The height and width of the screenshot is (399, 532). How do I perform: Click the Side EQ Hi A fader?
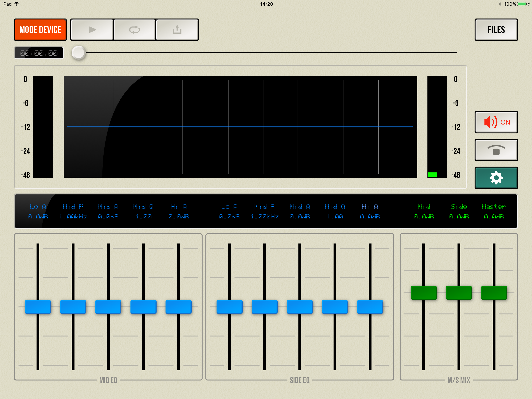[370, 307]
